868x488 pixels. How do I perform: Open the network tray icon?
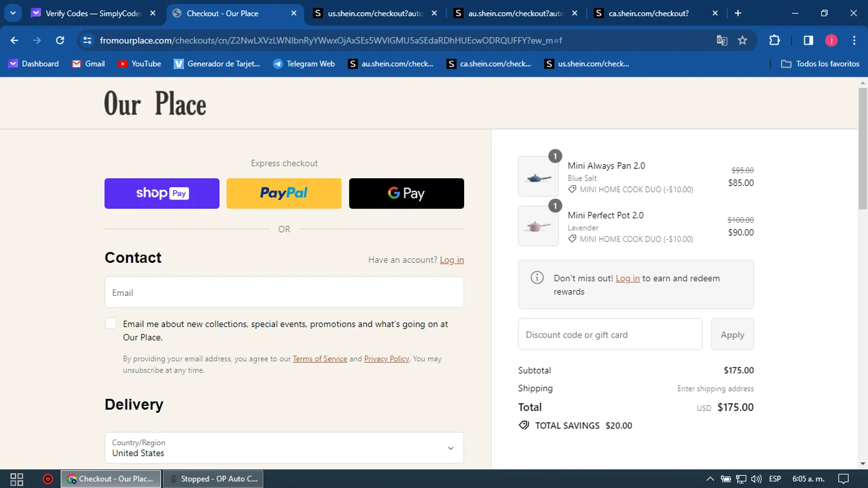point(741,479)
